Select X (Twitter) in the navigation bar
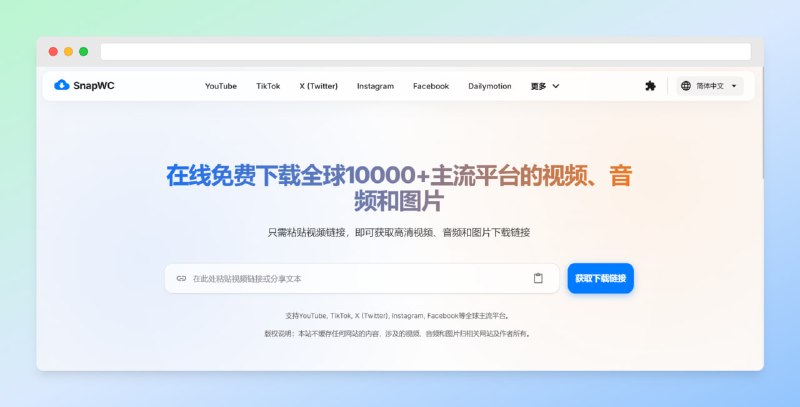 click(x=318, y=86)
